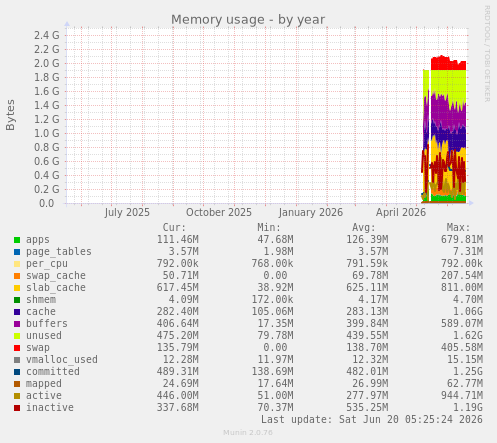Screen dimensions: 497x443
Task: Click the 'October 2025' axis label
Action: (219, 213)
